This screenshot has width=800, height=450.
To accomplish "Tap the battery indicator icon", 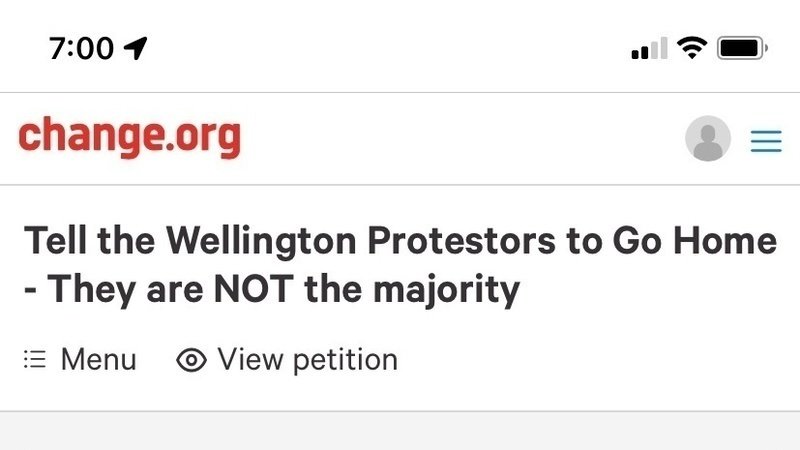I will (x=741, y=47).
